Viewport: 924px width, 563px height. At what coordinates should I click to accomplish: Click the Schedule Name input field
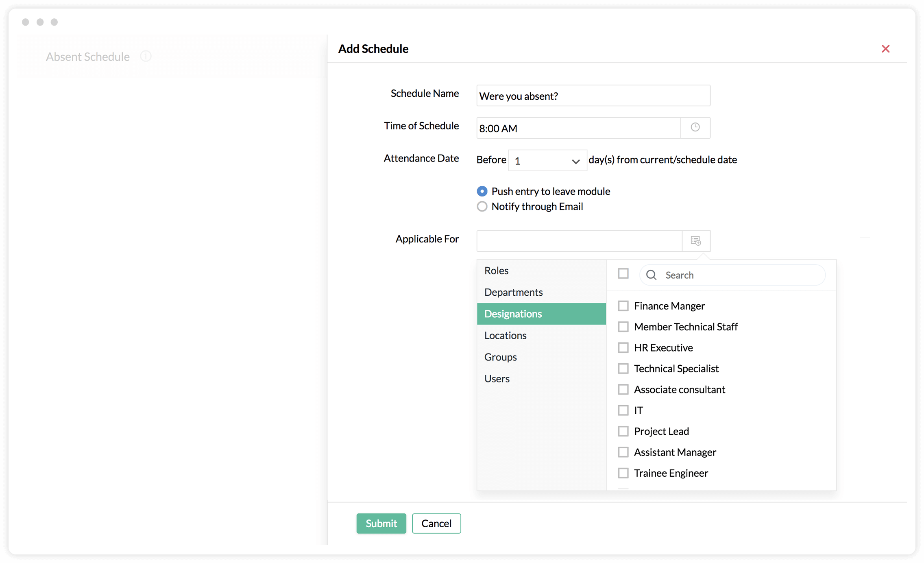tap(593, 96)
